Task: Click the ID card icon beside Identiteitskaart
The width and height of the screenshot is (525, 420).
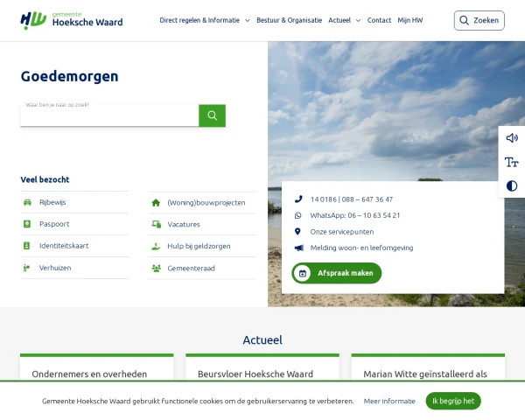Action: tap(27, 246)
